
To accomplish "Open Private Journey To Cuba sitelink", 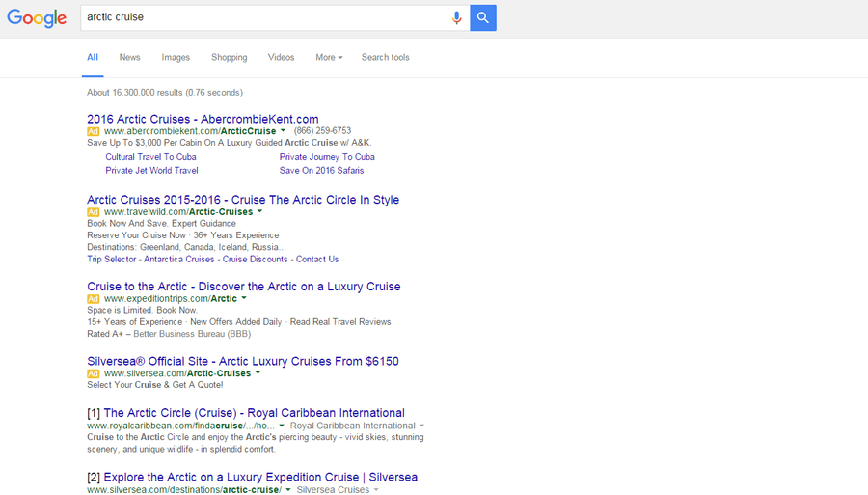I will click(x=327, y=157).
